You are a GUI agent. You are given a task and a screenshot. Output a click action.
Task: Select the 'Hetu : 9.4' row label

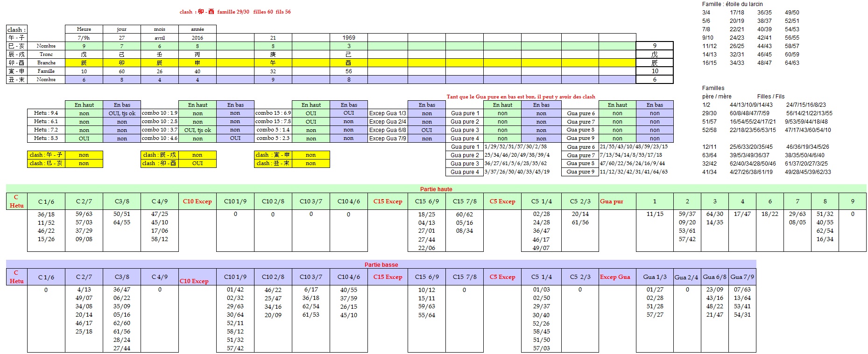[x=46, y=113]
